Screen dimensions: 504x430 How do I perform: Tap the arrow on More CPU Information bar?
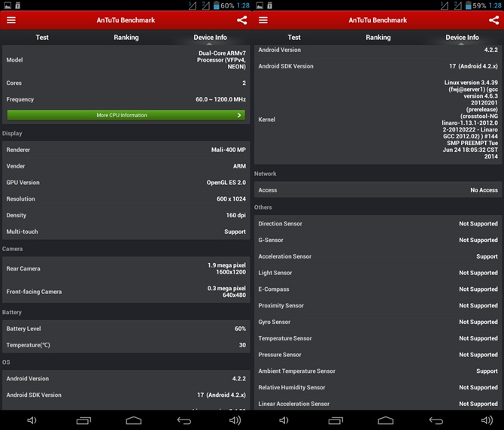[x=238, y=115]
